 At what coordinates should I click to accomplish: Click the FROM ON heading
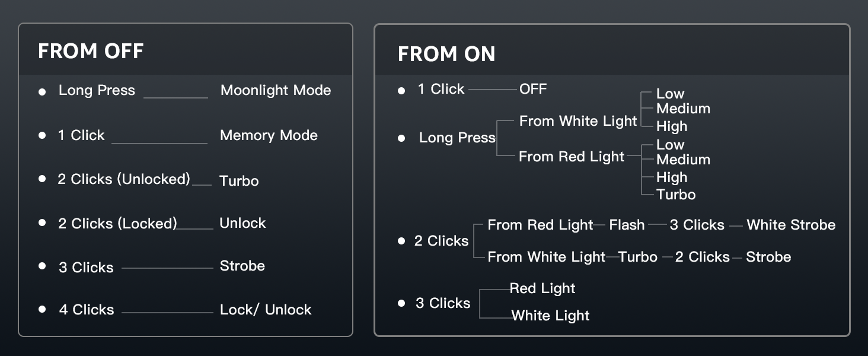pyautogui.click(x=446, y=54)
